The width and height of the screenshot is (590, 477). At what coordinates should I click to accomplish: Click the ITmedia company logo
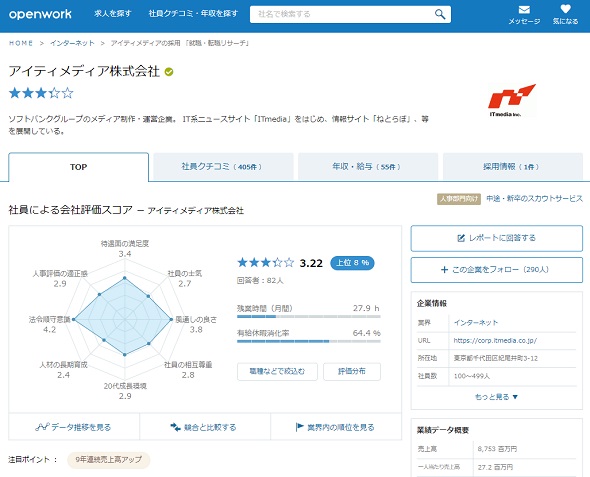click(512, 100)
